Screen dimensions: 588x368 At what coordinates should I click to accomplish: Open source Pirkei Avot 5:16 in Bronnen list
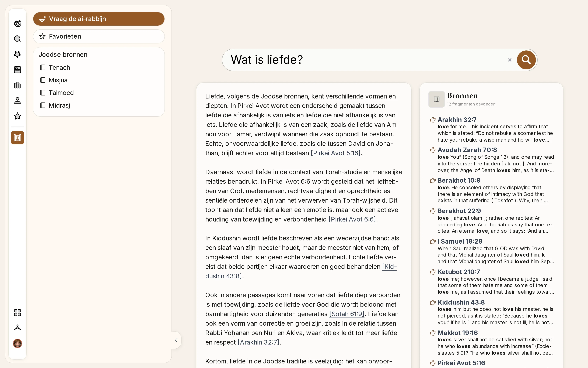[x=461, y=363]
